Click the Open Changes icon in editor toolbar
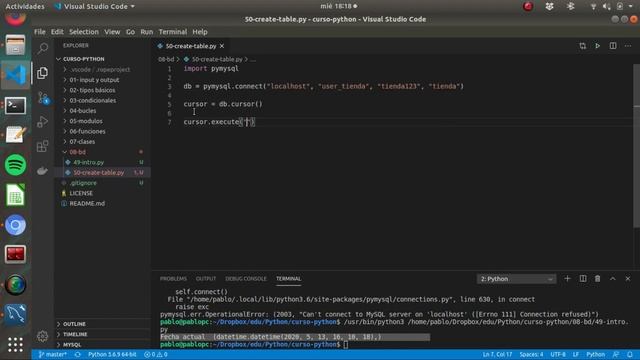The height and width of the screenshot is (360, 640). [x=582, y=46]
